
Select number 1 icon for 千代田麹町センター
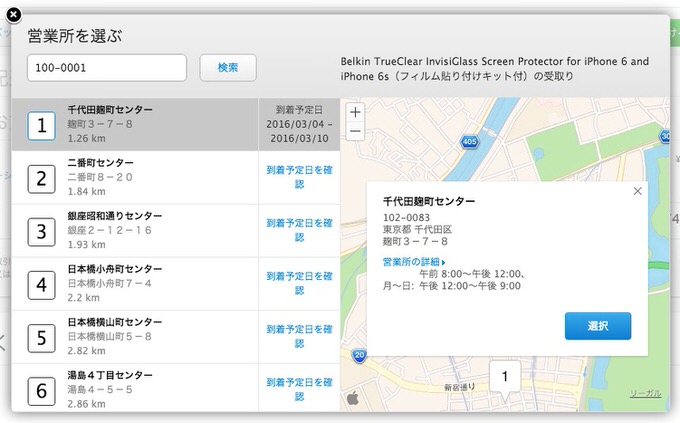pyautogui.click(x=41, y=126)
